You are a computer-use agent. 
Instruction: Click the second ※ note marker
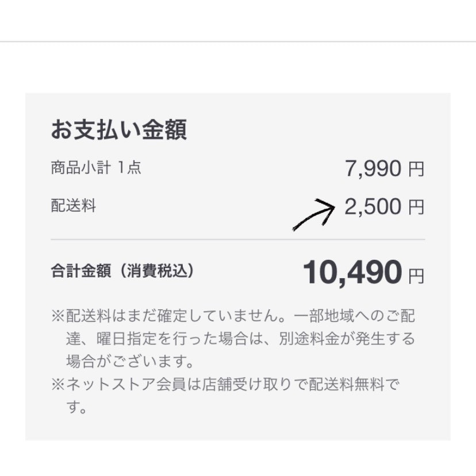tap(57, 385)
